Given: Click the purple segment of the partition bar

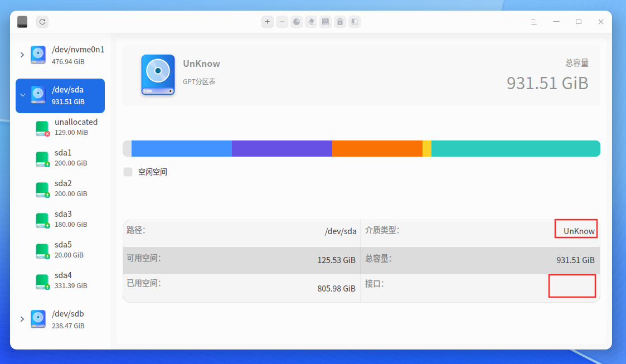Looking at the screenshot, I should click(x=282, y=148).
